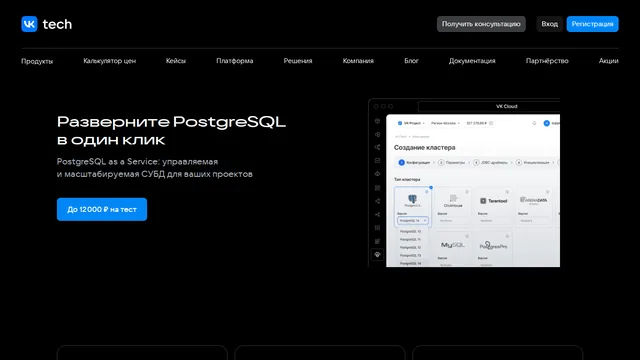Open the Компания menu item

(358, 61)
